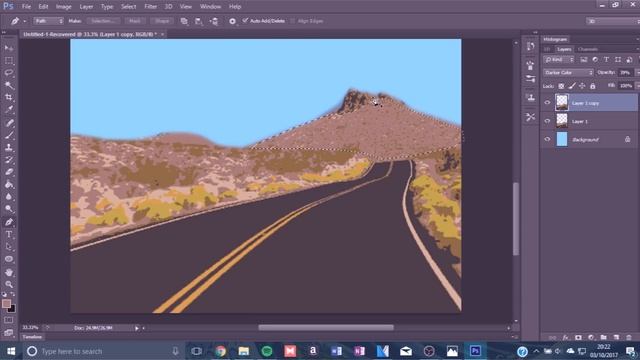Open pen options gear icon
Viewport: 640px width, 360px height.
[232, 21]
